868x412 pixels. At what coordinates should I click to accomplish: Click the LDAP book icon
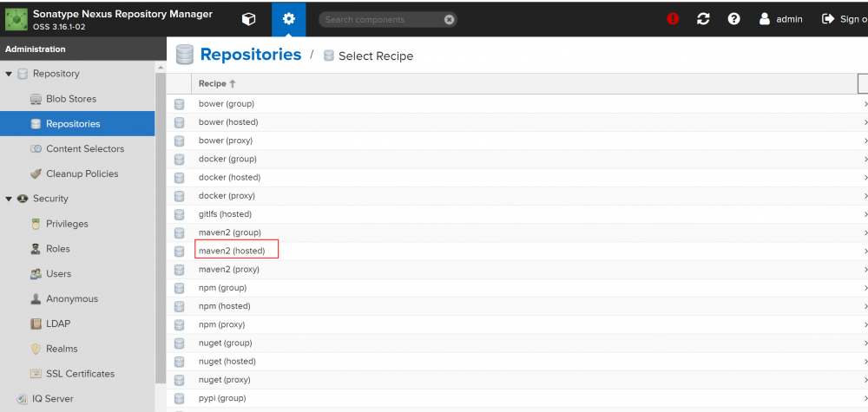coord(36,324)
